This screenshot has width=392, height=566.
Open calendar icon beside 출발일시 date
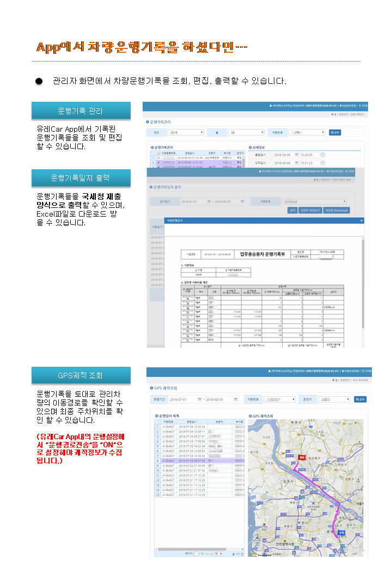pyautogui.click(x=297, y=155)
